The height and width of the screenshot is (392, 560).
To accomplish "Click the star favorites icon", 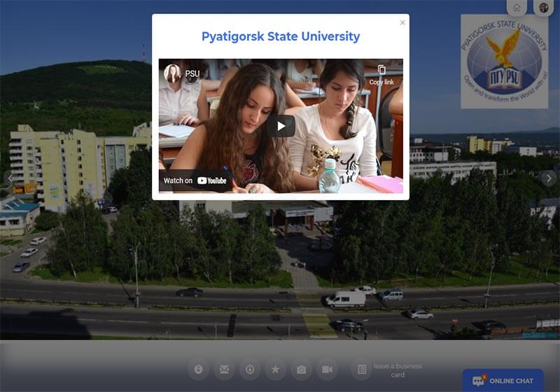I will click(x=275, y=369).
